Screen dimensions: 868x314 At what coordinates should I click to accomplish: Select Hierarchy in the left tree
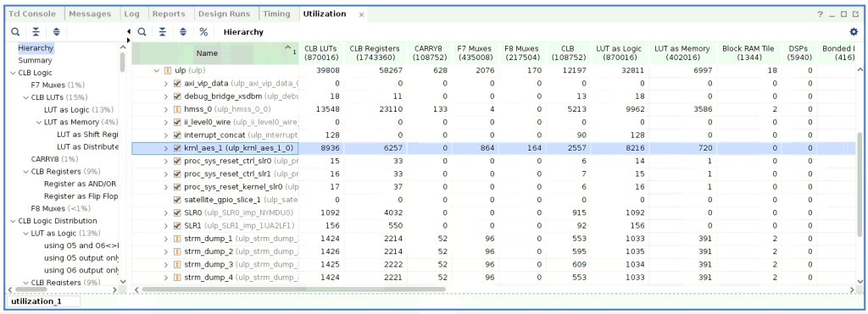coord(36,48)
